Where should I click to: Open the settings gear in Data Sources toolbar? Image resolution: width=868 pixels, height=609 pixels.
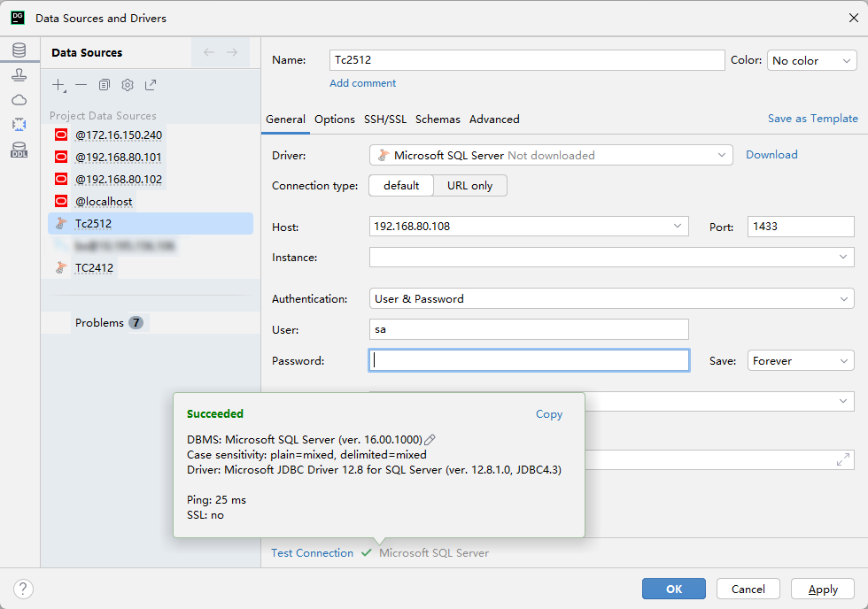point(128,85)
